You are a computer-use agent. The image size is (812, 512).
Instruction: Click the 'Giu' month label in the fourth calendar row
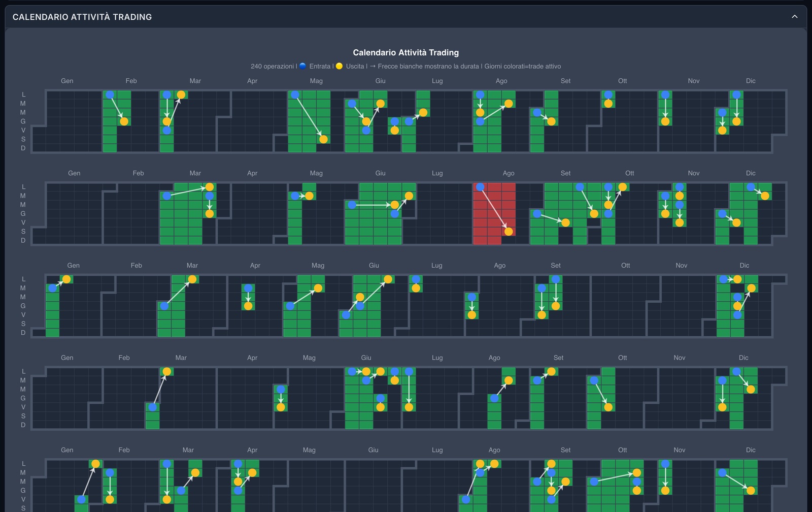click(366, 358)
